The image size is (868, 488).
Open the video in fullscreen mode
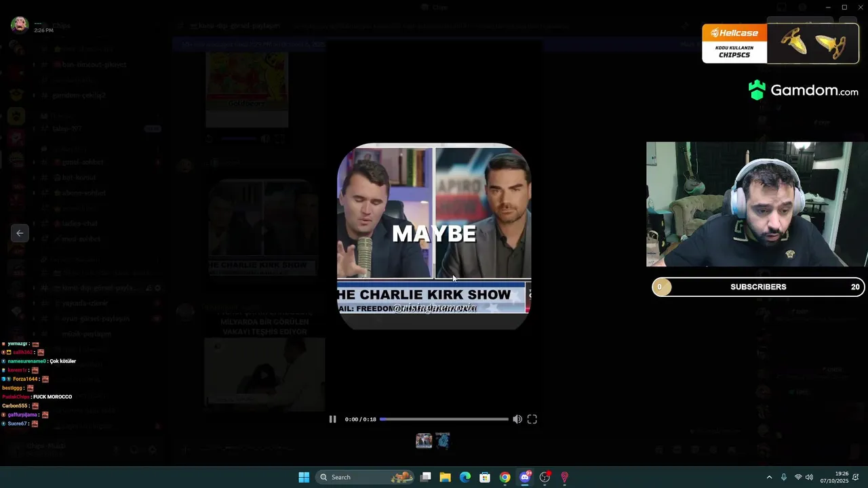click(x=532, y=420)
